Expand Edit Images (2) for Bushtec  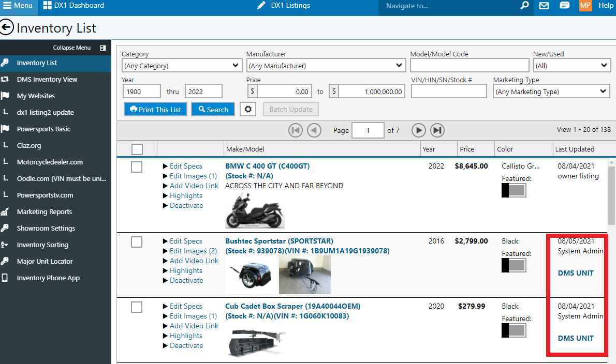pyautogui.click(x=190, y=251)
